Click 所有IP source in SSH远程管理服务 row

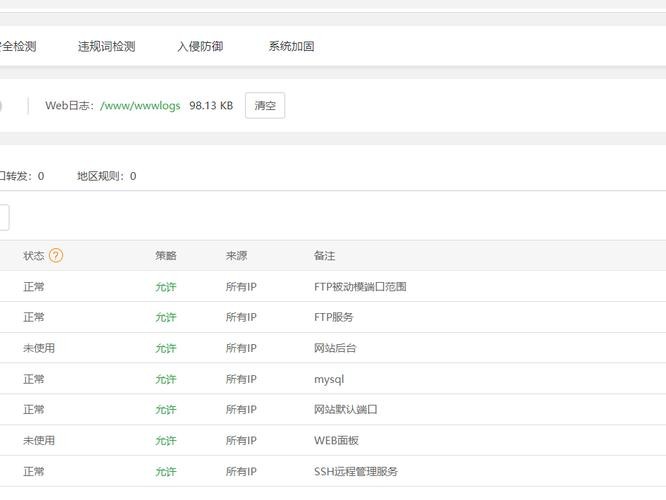241,472
